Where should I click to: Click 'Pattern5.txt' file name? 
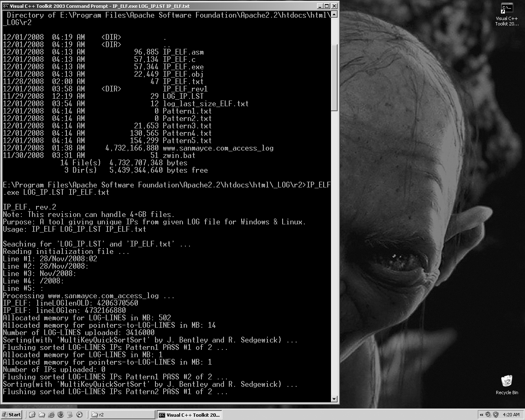pyautogui.click(x=187, y=141)
